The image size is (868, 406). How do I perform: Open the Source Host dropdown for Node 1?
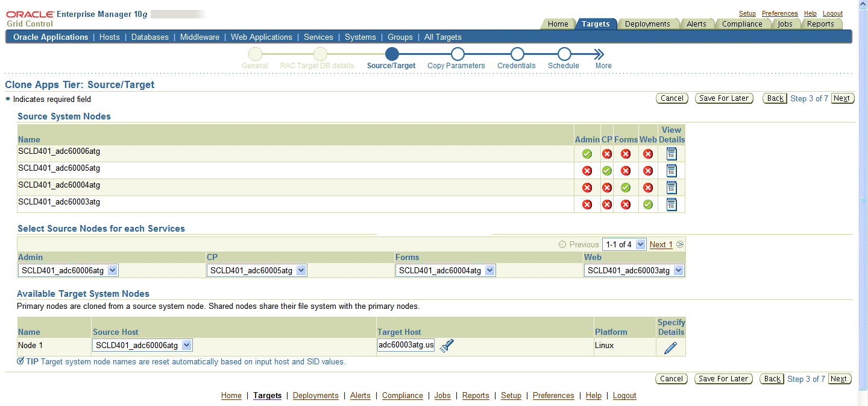pos(142,345)
